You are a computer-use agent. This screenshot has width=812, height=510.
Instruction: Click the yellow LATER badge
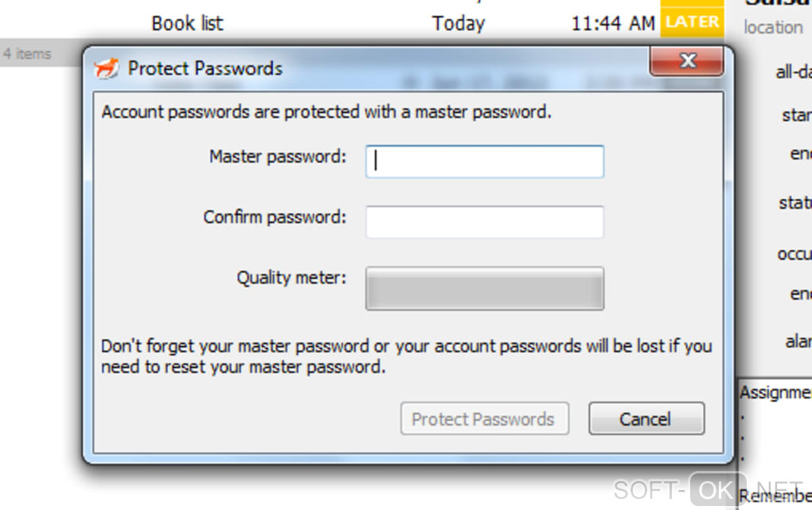[x=693, y=22]
